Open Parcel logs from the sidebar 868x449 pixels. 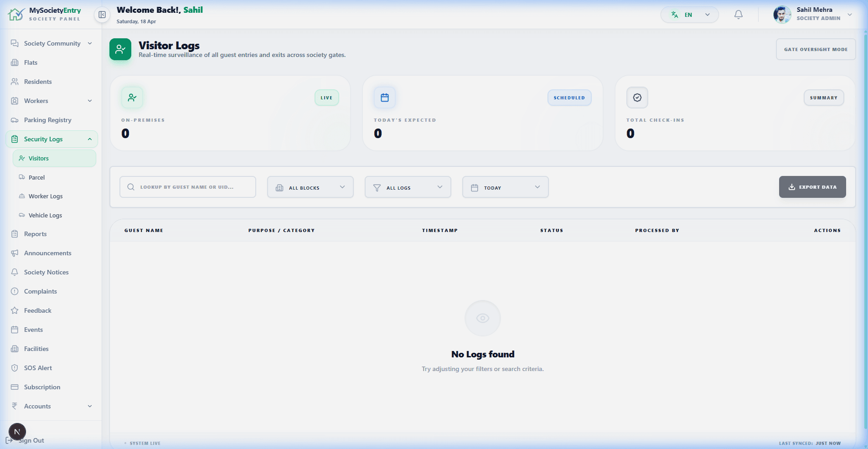tap(36, 177)
